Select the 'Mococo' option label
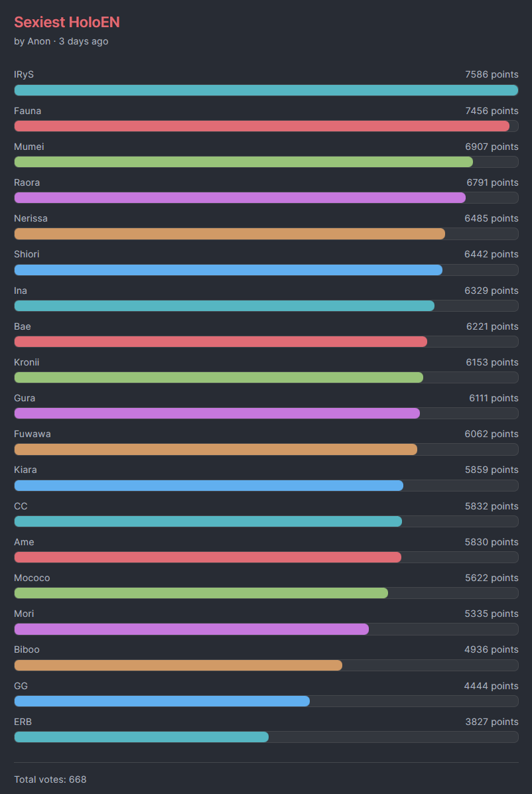Viewport: 532px width, 794px height. pos(32,578)
